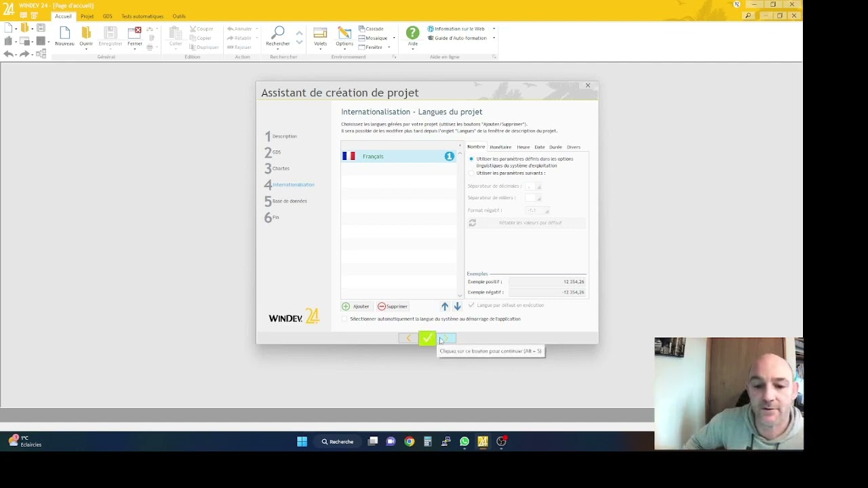Open the Volets panel icon
Viewport: 868px width, 488px height.
[320, 33]
